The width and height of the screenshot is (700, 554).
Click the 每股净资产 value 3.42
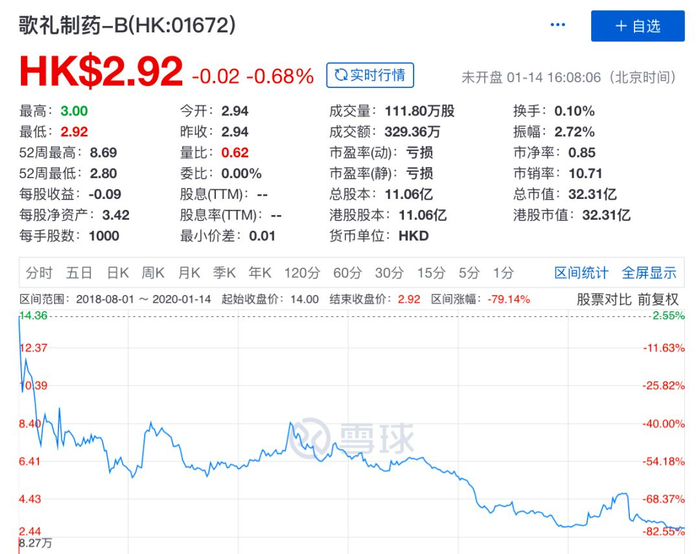point(116,215)
